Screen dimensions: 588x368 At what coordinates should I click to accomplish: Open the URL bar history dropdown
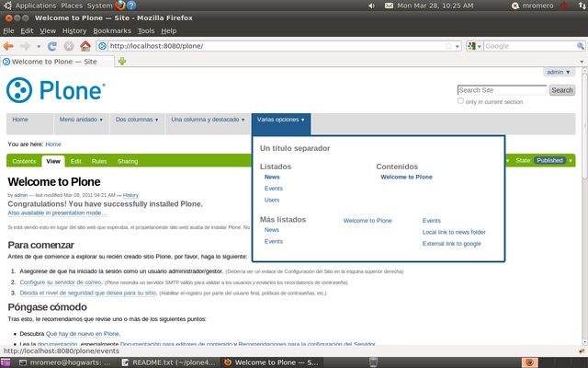[458, 47]
